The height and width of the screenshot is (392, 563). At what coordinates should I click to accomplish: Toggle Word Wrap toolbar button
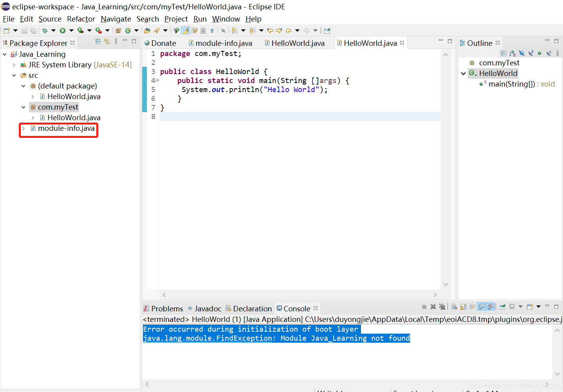point(194,31)
